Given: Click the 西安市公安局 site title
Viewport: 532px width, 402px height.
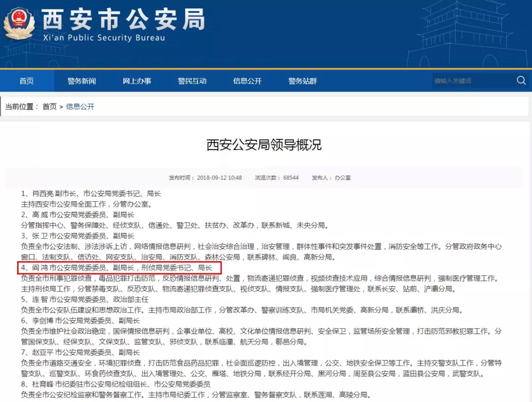Looking at the screenshot, I should tap(124, 19).
